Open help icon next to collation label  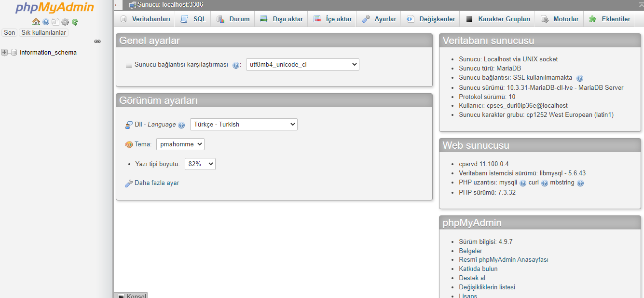(236, 65)
